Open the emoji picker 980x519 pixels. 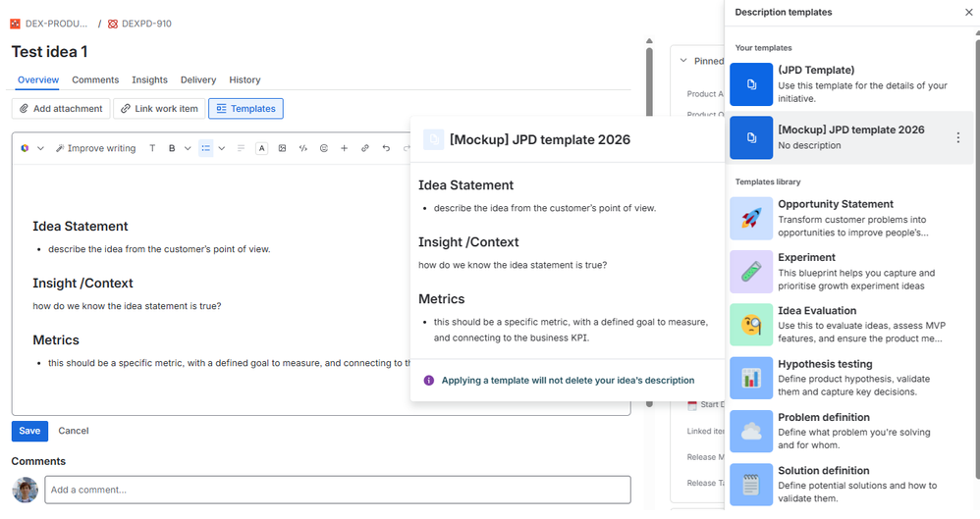(324, 148)
